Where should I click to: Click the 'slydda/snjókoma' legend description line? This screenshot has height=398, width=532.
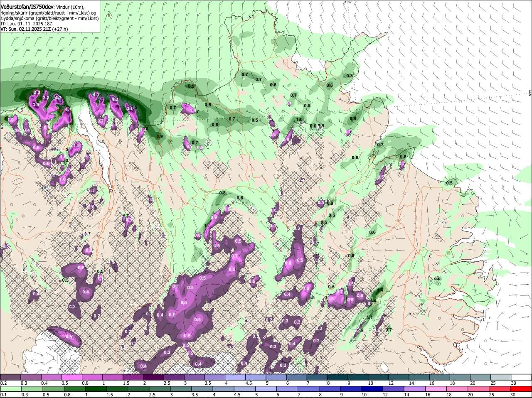(49, 18)
